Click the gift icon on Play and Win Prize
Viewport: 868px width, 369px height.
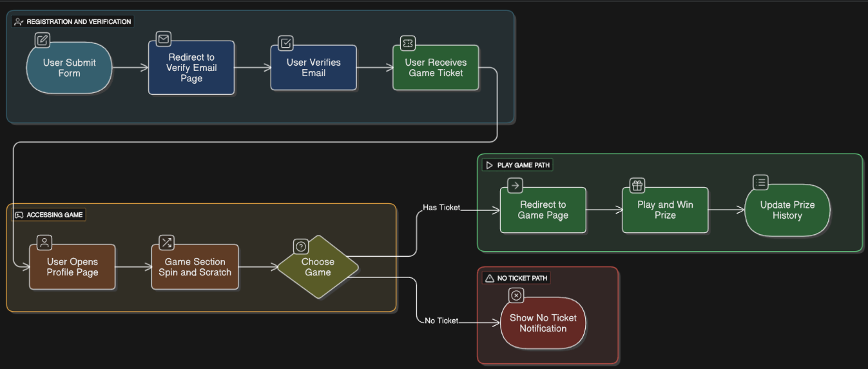pyautogui.click(x=637, y=186)
